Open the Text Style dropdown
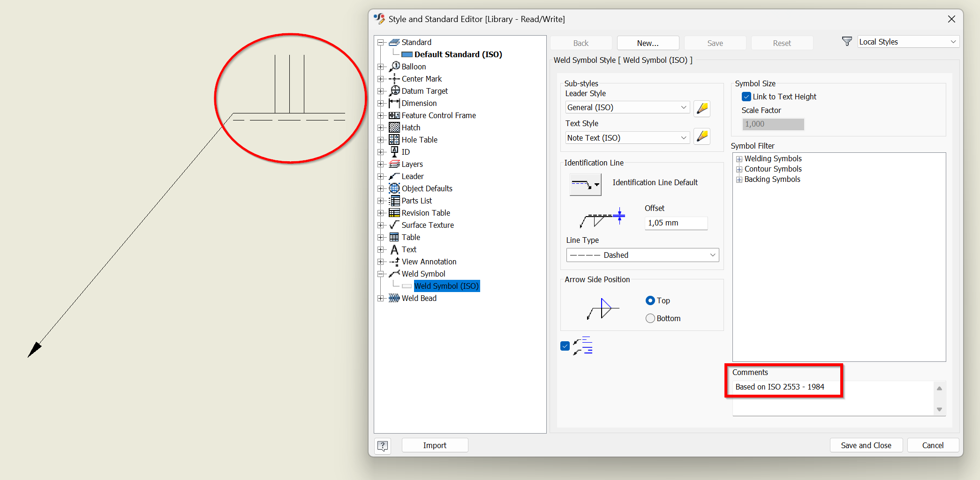The image size is (980, 480). (627, 138)
